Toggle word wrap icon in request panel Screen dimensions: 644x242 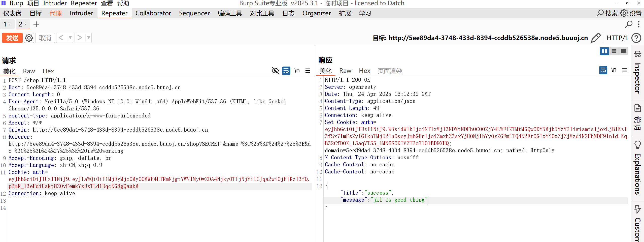tap(286, 71)
